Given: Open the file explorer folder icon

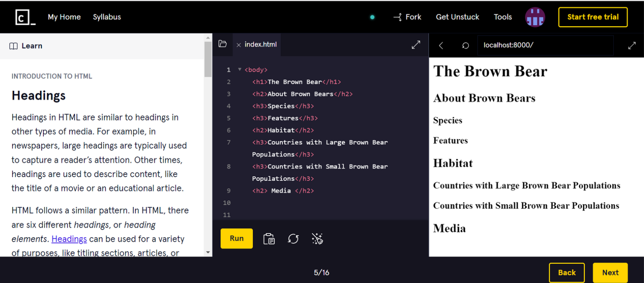Looking at the screenshot, I should (x=223, y=44).
